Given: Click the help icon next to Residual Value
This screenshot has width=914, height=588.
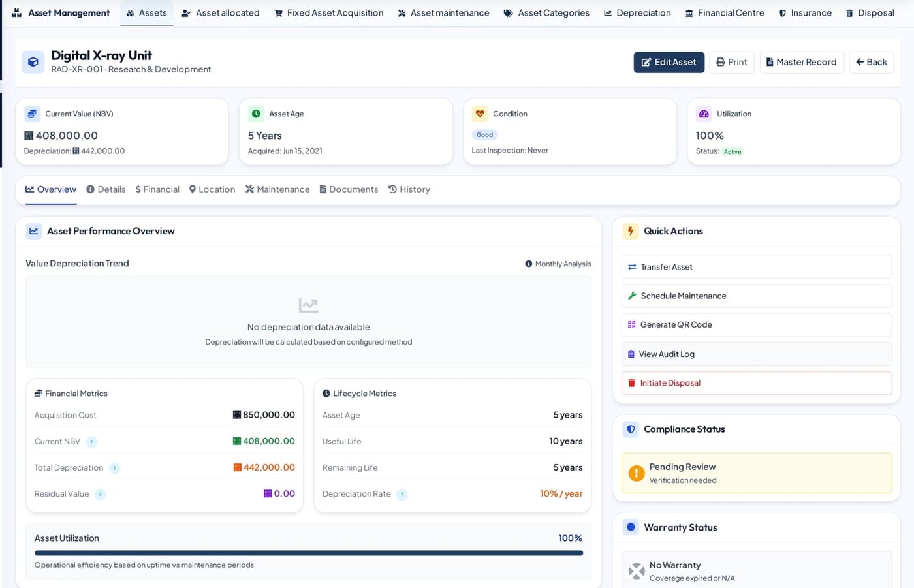Looking at the screenshot, I should [101, 494].
